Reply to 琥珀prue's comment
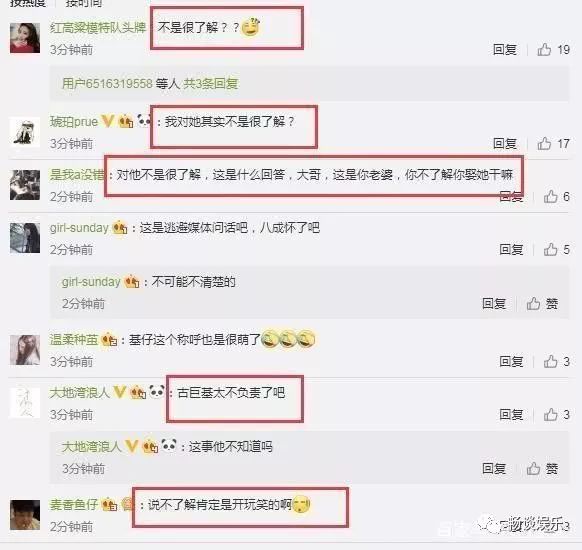This screenshot has width=582, height=550. (504, 143)
